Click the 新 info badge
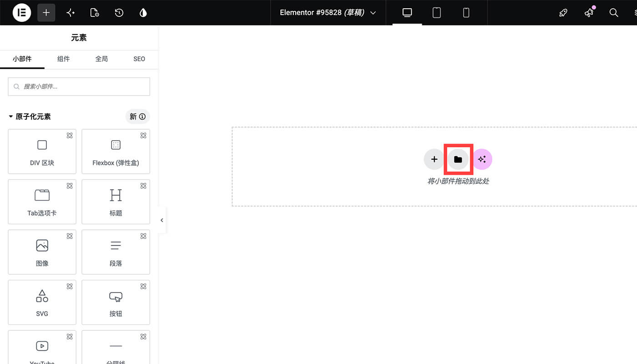 (138, 116)
